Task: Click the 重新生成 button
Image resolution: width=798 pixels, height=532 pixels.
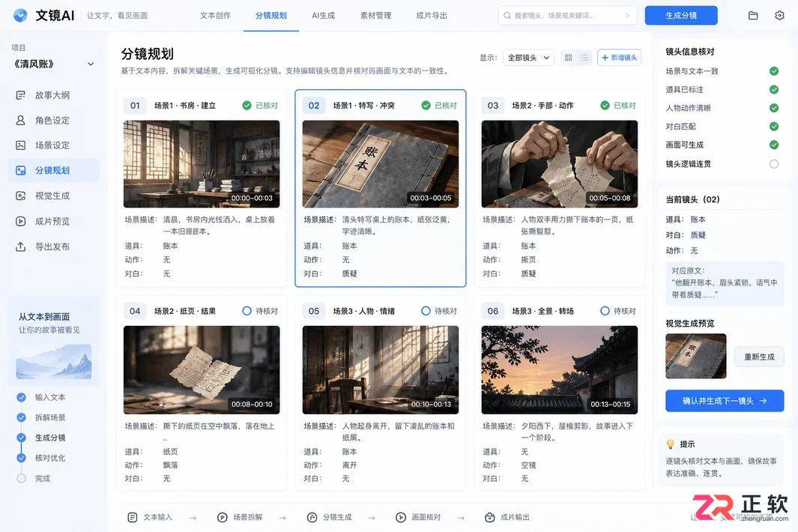Action: (x=759, y=357)
